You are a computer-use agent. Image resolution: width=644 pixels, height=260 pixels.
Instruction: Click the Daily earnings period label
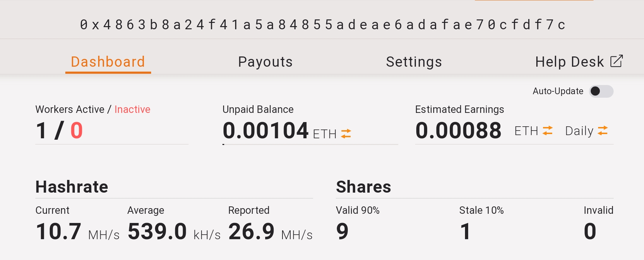coord(579,131)
